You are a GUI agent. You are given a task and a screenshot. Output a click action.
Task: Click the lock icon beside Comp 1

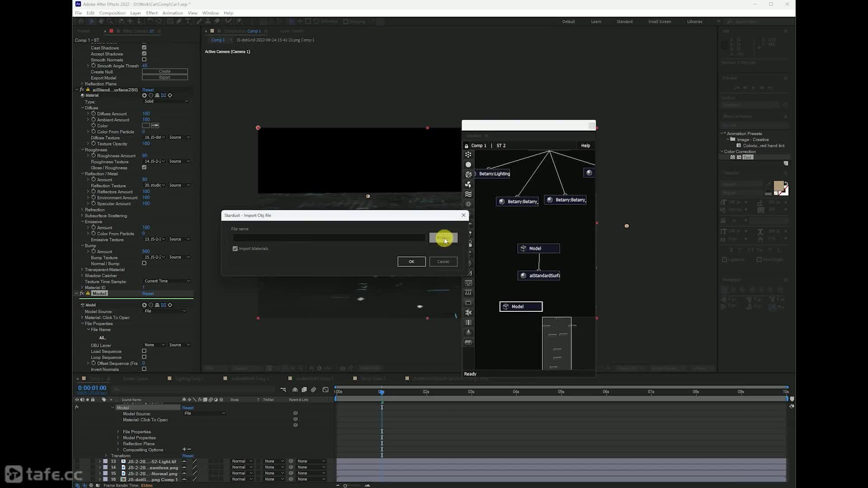point(466,146)
